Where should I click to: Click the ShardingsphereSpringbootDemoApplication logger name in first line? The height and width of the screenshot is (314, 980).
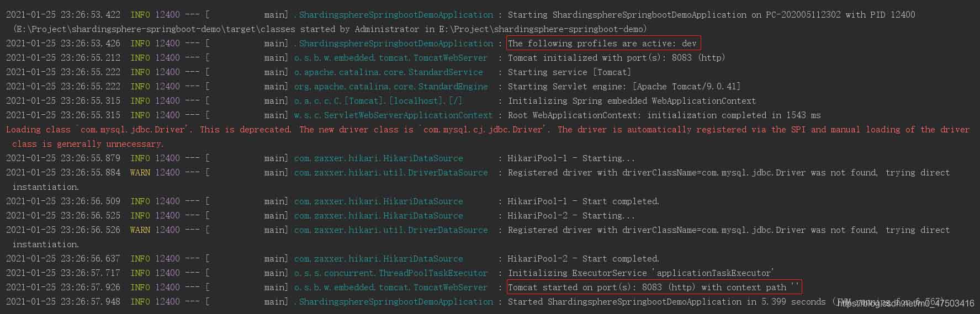pyautogui.click(x=394, y=15)
